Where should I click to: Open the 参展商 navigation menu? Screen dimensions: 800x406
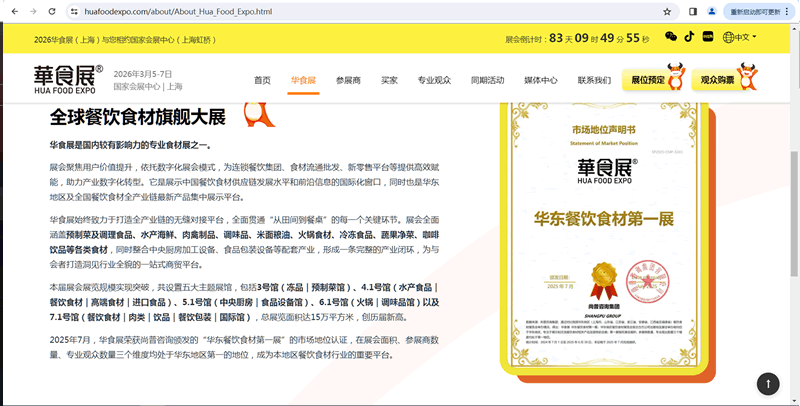click(348, 80)
